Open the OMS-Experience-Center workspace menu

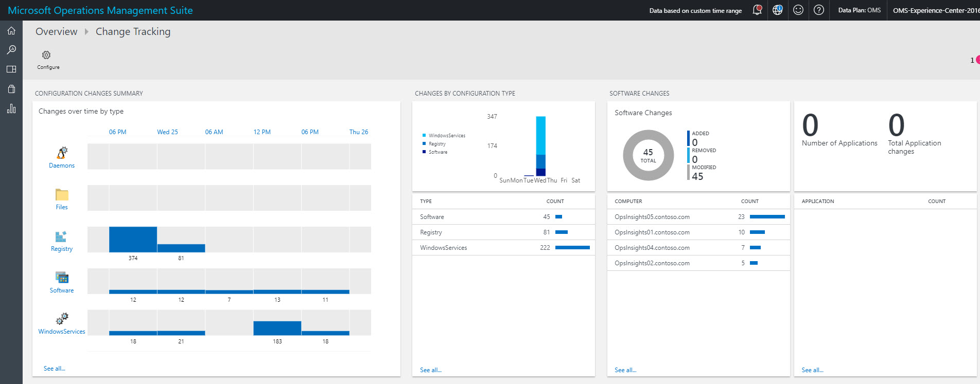(x=936, y=10)
